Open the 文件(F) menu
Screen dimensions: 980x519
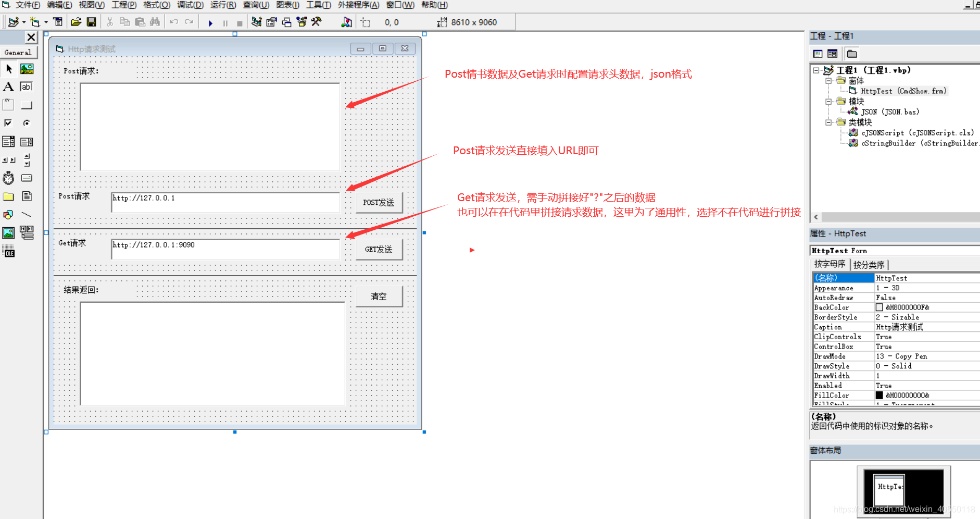pyautogui.click(x=28, y=5)
